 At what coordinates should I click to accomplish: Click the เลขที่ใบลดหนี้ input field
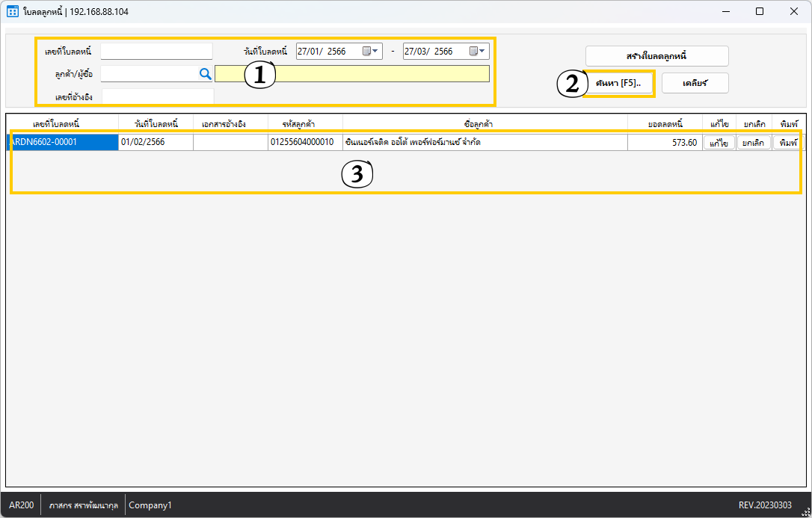tap(156, 52)
